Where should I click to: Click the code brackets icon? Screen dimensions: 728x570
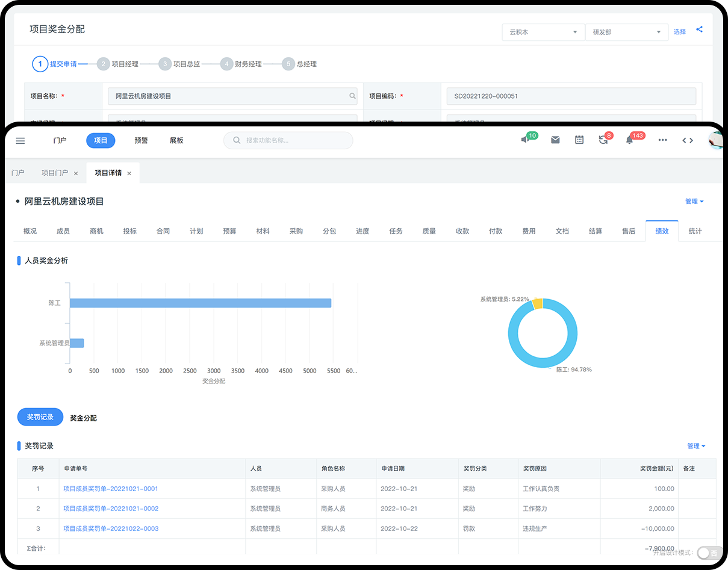(x=687, y=140)
